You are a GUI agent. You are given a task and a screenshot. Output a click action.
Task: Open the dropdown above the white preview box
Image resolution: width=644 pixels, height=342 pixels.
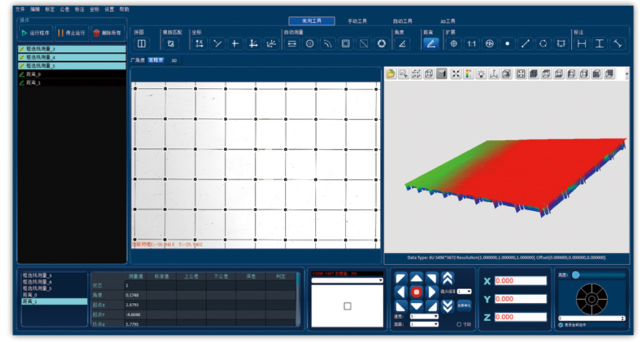pyautogui.click(x=347, y=280)
